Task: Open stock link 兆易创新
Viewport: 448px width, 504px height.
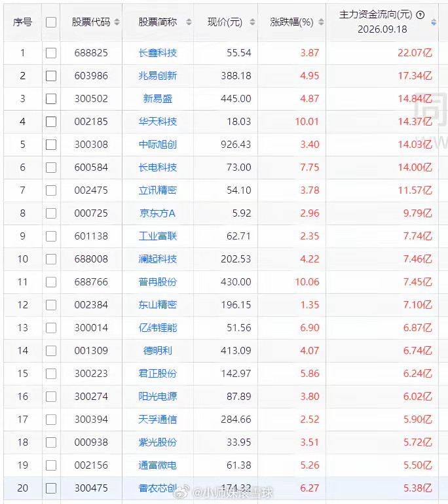Action: tap(158, 76)
